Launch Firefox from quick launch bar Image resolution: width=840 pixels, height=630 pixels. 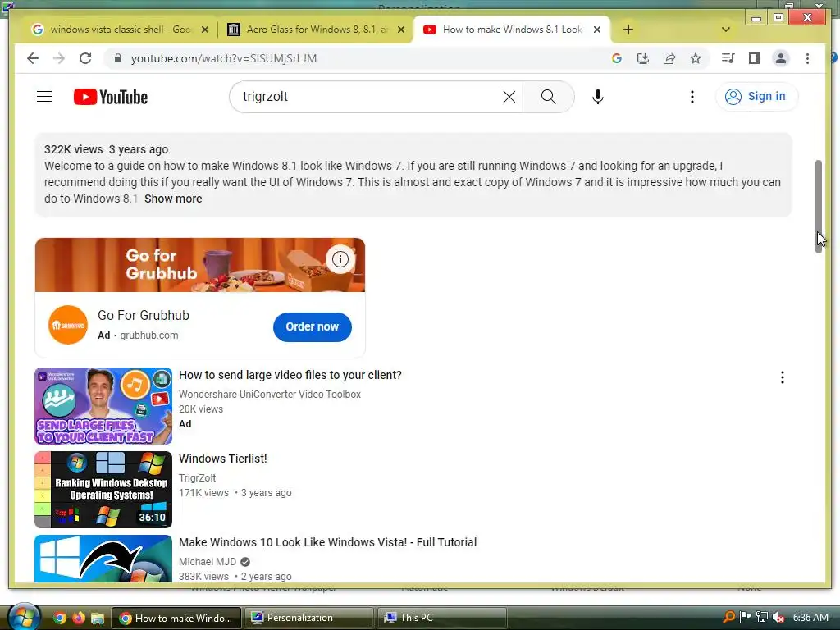[x=79, y=619]
